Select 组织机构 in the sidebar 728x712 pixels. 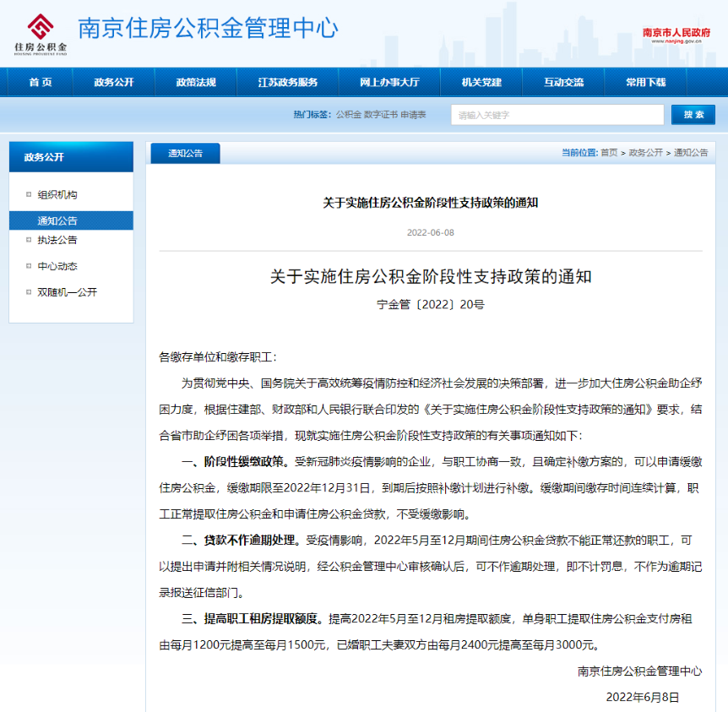click(x=57, y=195)
